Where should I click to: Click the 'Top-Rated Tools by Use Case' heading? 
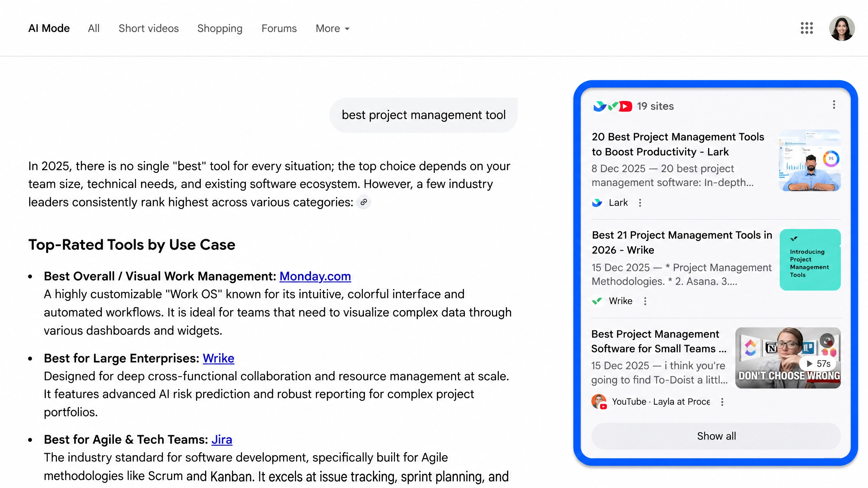tap(132, 245)
